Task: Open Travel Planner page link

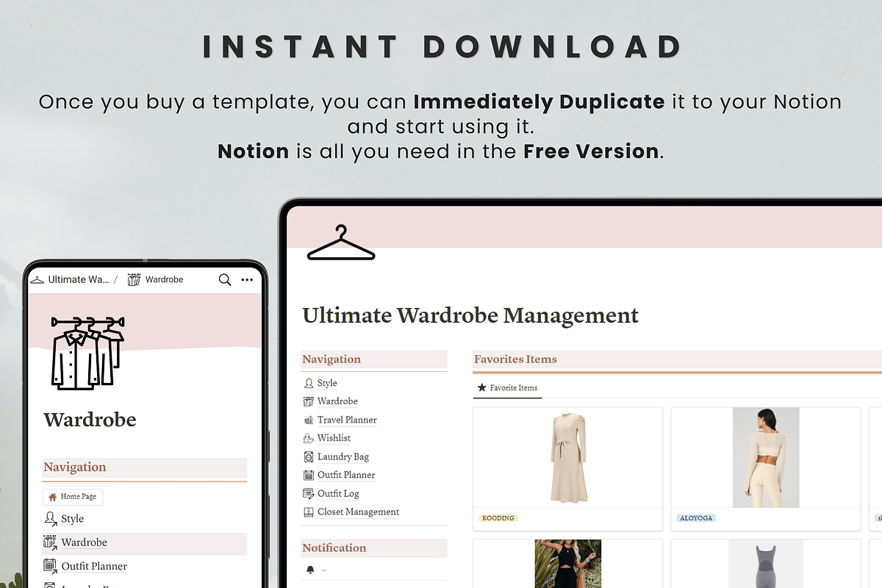Action: click(347, 420)
